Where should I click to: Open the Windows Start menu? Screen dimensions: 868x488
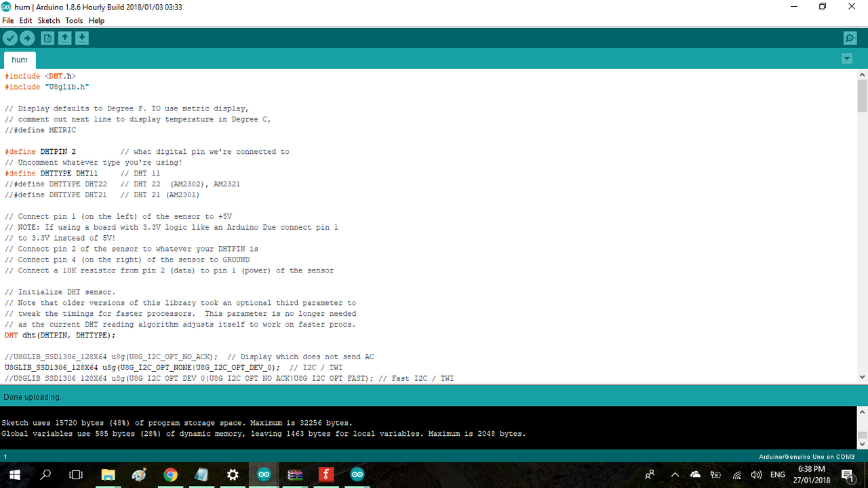pos(14,474)
